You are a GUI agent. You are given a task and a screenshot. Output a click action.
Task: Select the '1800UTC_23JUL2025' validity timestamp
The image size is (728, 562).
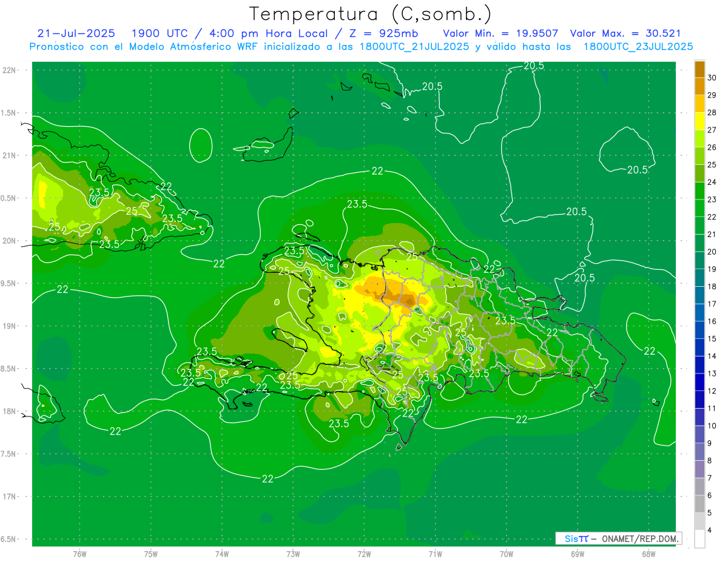point(638,47)
